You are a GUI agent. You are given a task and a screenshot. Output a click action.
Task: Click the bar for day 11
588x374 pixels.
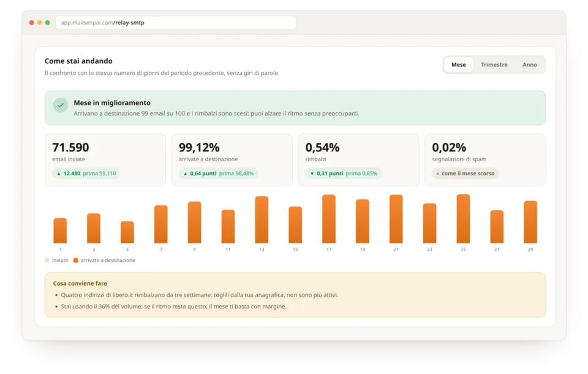tap(228, 226)
